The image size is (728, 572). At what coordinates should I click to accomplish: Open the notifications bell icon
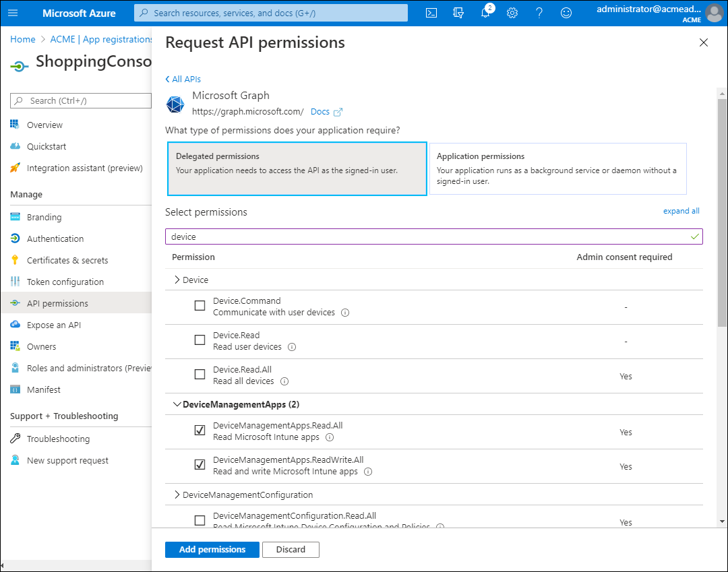click(485, 13)
